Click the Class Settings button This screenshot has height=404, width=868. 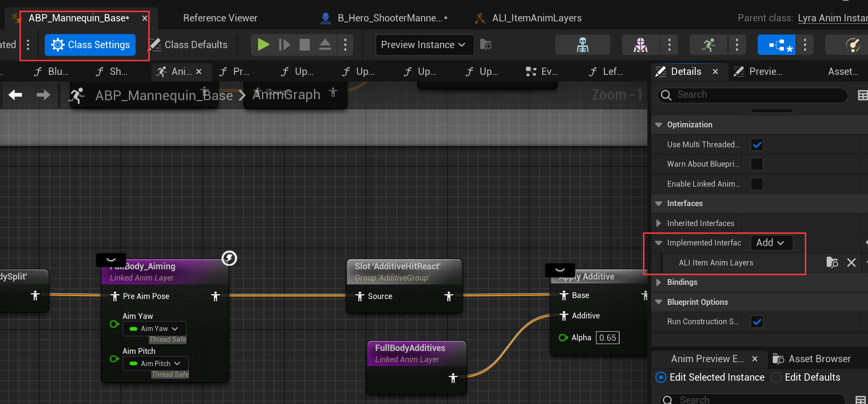tap(90, 45)
